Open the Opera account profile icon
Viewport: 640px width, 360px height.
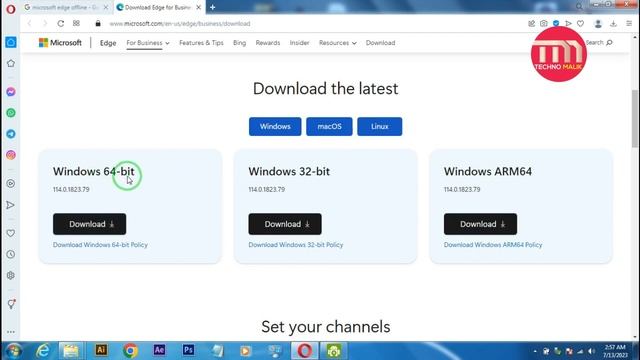[598, 24]
